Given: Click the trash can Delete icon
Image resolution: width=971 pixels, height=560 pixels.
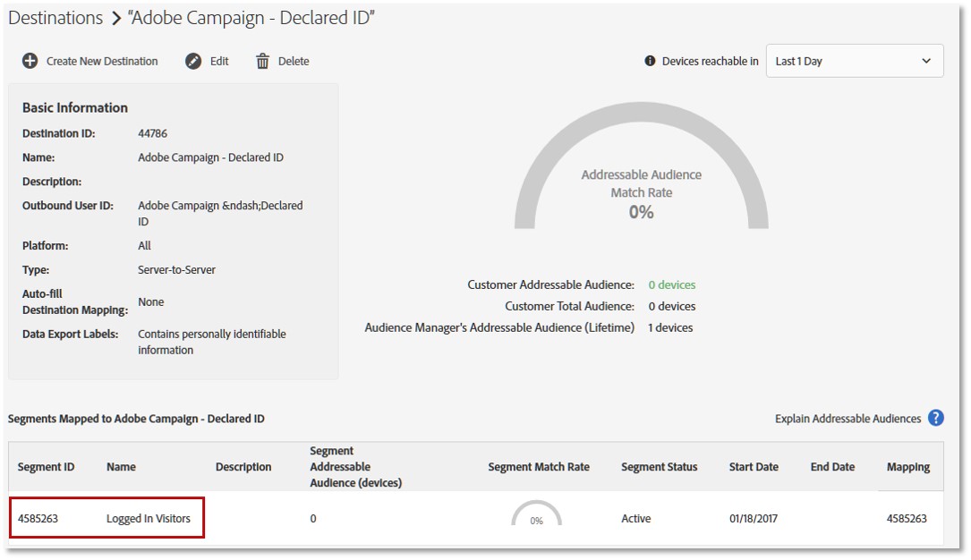Looking at the screenshot, I should click(x=262, y=61).
